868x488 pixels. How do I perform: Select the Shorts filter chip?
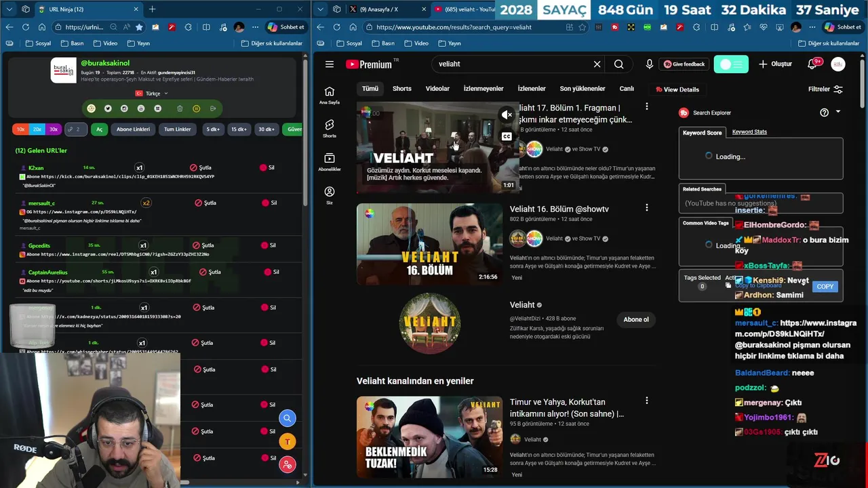pos(401,89)
